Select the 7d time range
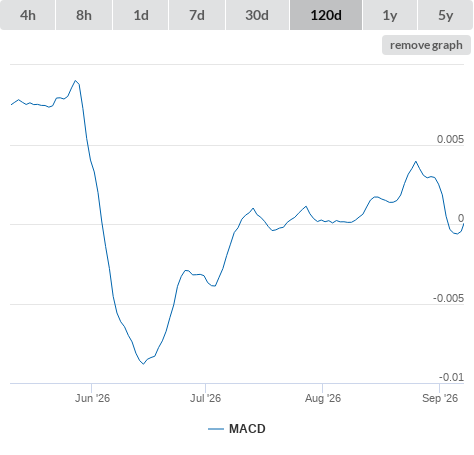Viewport: 474px width, 455px height. point(197,15)
